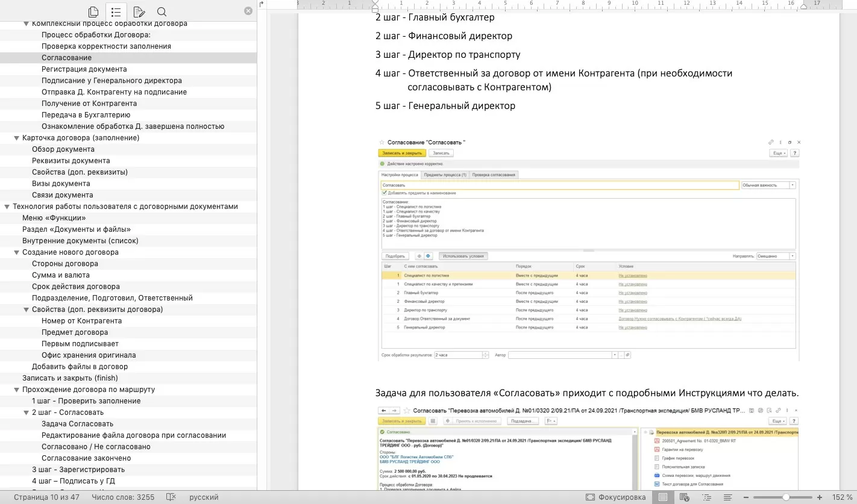The height and width of the screenshot is (504, 857).
Task: Select print layout view icon
Action: [663, 497]
